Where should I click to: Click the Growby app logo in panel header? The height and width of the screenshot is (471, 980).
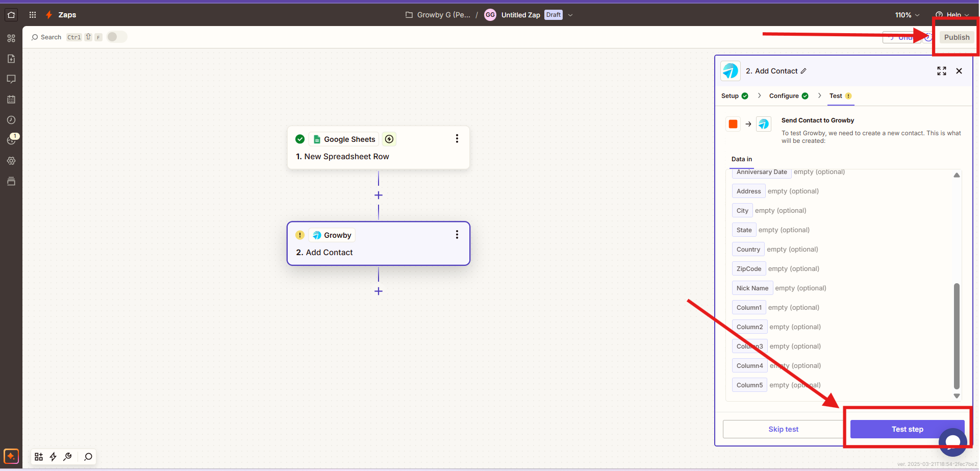[x=731, y=71]
